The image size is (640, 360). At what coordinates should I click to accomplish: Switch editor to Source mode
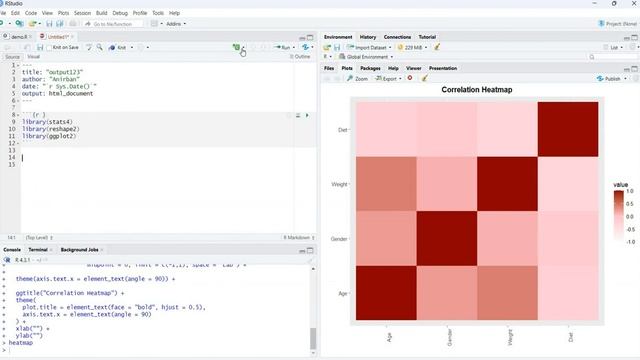[x=12, y=57]
